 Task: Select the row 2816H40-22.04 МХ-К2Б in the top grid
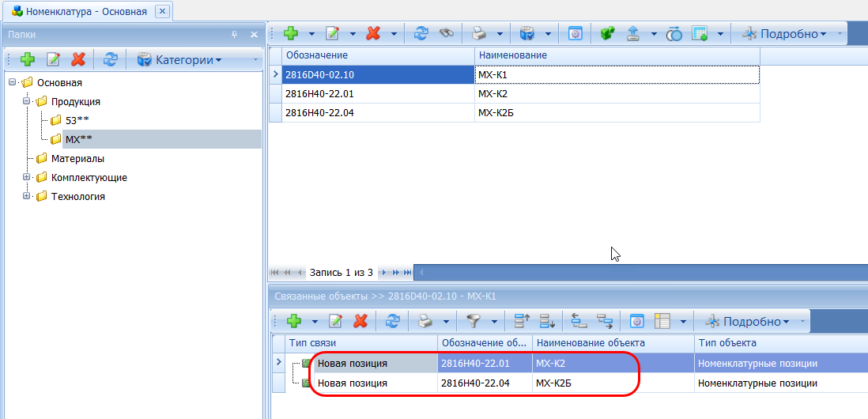[379, 112]
